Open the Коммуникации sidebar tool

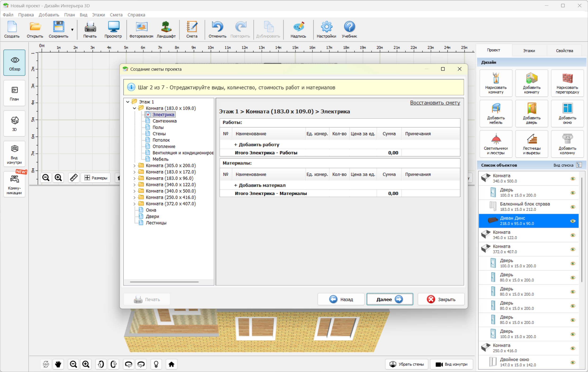(14, 184)
